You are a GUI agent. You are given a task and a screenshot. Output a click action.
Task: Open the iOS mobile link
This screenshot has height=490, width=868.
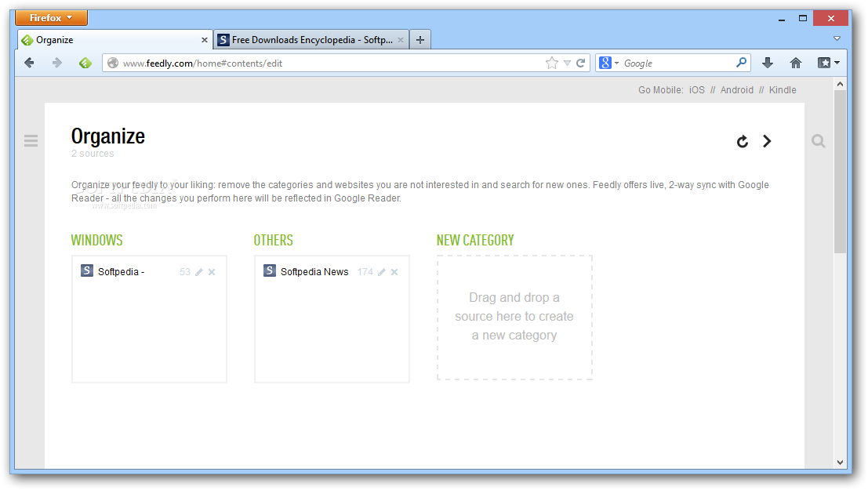(697, 89)
